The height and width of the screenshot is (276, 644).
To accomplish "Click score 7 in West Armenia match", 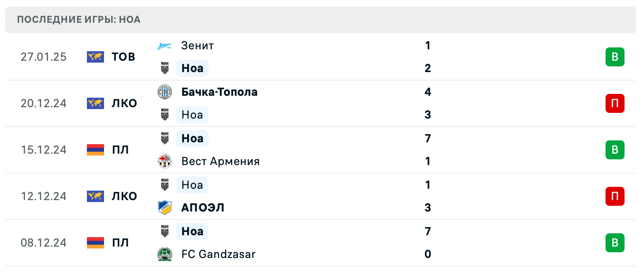I will (428, 138).
